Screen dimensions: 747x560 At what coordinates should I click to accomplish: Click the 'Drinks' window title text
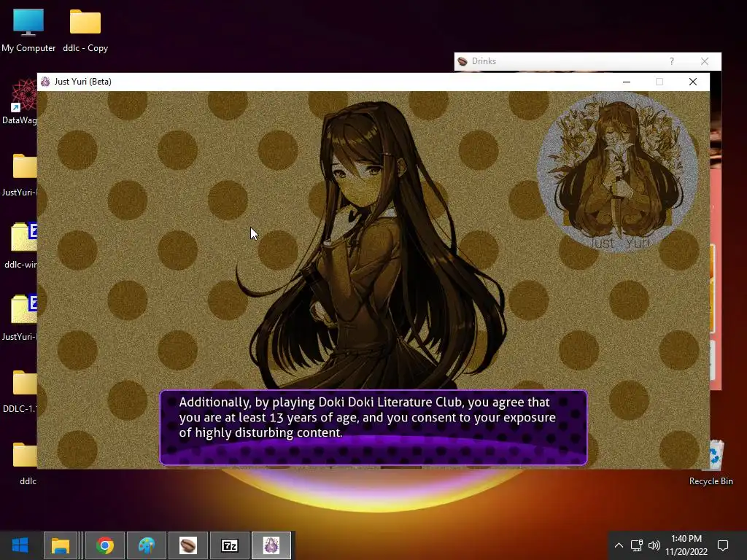point(484,61)
